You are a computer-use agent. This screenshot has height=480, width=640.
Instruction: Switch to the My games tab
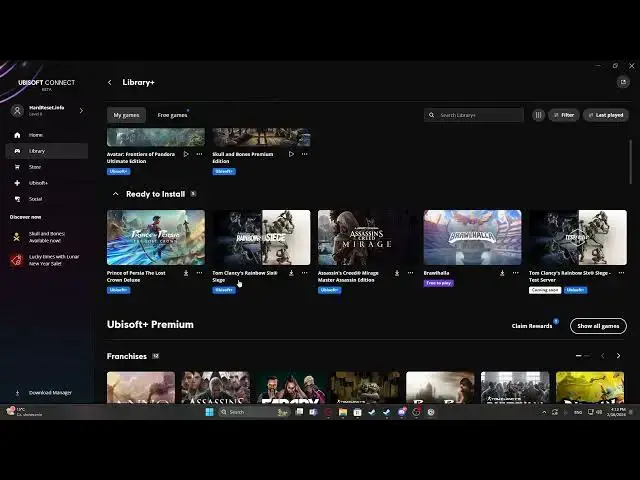tap(126, 115)
